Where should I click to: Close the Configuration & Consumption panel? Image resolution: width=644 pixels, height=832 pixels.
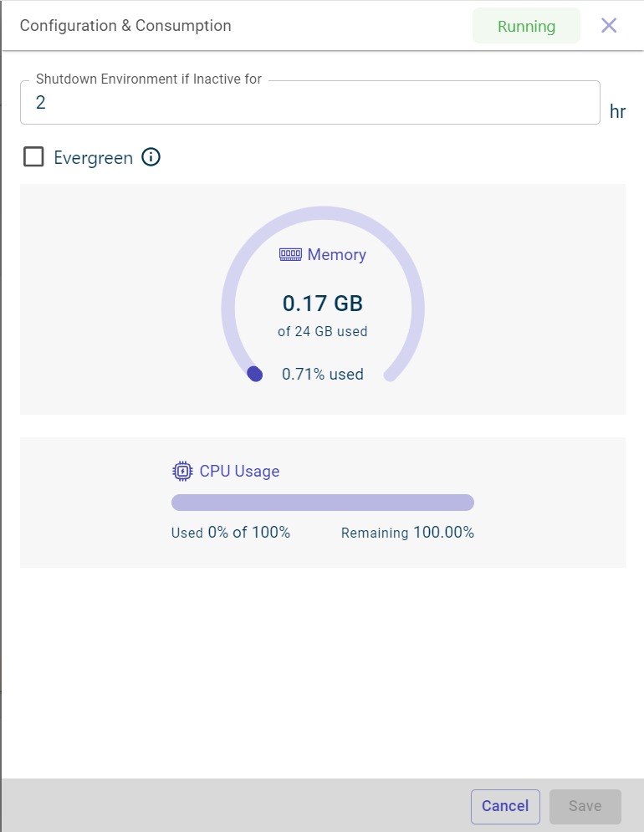click(609, 26)
